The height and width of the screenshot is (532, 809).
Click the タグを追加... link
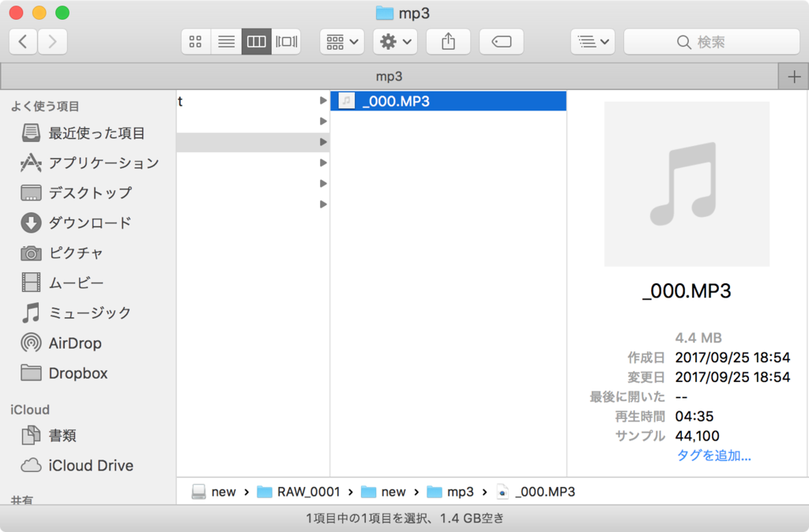(713, 455)
